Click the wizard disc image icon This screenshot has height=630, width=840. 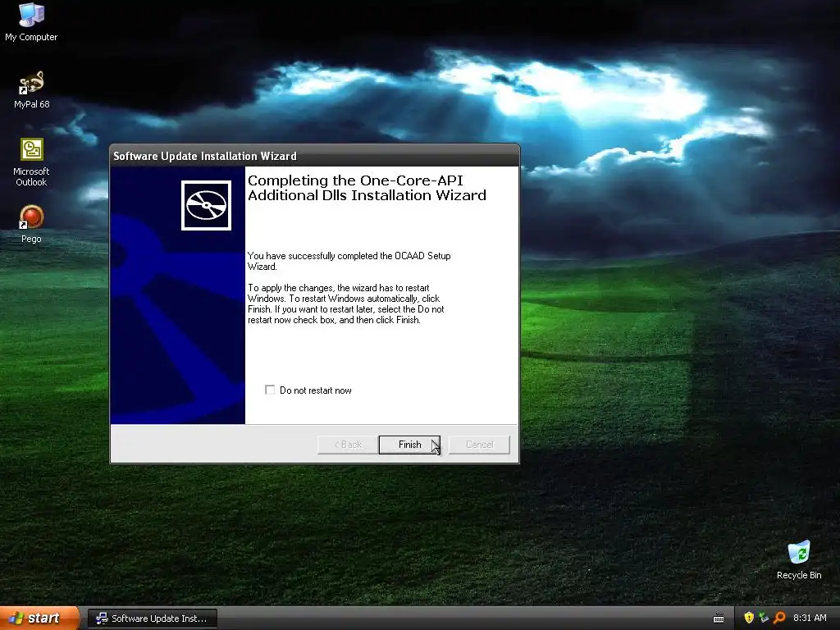tap(206, 205)
